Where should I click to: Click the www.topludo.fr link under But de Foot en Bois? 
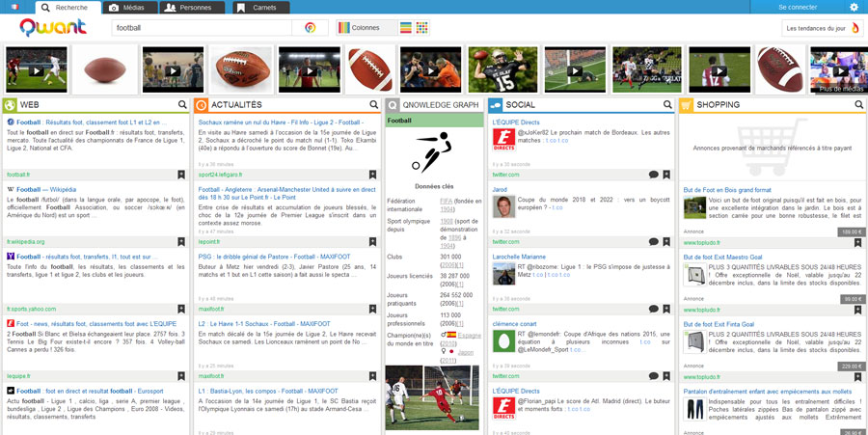click(x=702, y=242)
